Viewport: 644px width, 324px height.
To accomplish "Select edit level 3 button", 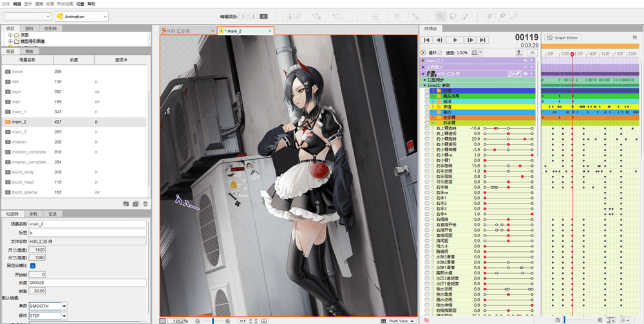I will [x=263, y=17].
